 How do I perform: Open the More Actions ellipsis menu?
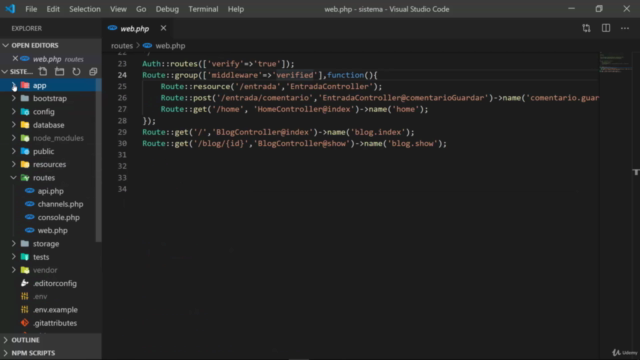coord(625,28)
